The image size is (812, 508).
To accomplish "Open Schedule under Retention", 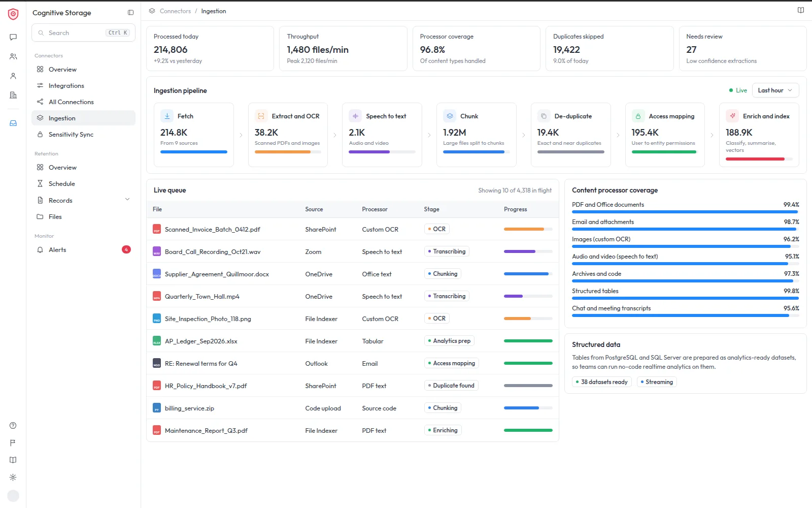I will pyautogui.click(x=83, y=183).
